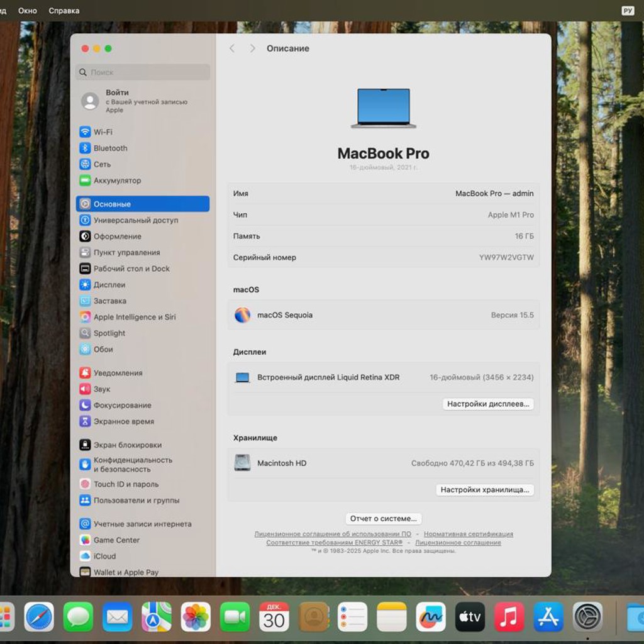Open Messages from the Dock
The image size is (644, 644).
pyautogui.click(x=78, y=617)
